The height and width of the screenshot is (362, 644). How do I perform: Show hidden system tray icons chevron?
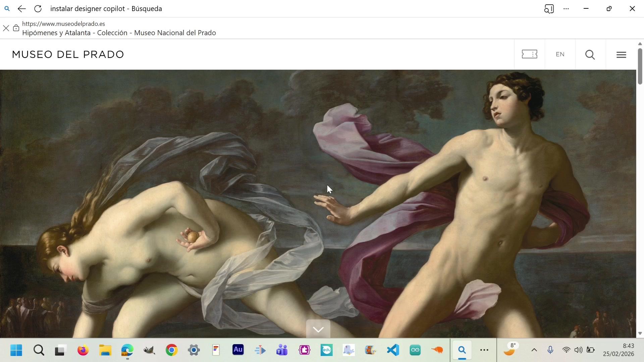[534, 350]
